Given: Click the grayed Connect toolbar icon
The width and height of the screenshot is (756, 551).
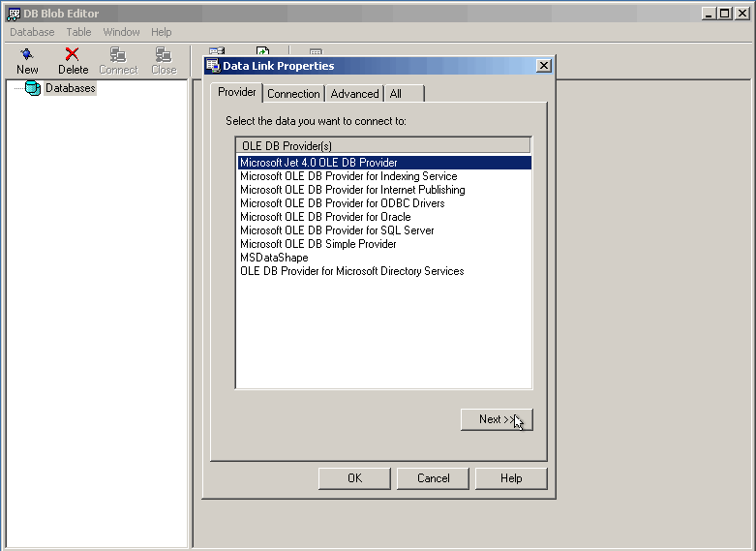Looking at the screenshot, I should pyautogui.click(x=118, y=54).
